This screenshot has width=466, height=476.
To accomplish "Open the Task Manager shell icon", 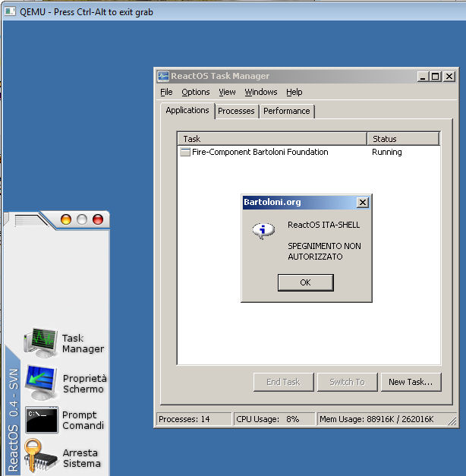I will tap(41, 342).
